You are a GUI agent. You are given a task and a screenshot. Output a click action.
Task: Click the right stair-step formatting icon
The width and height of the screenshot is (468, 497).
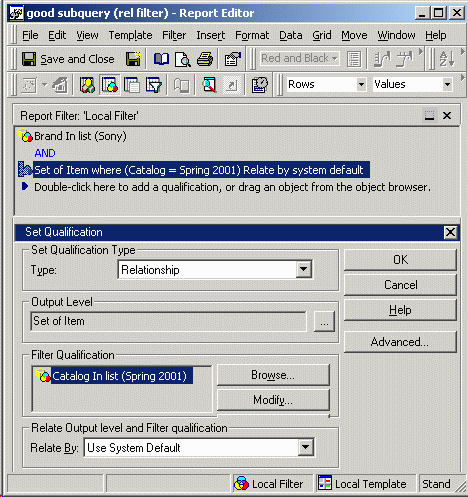pyautogui.click(x=404, y=59)
